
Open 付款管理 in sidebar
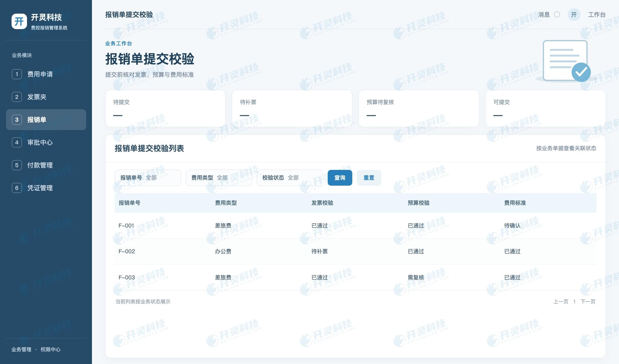pos(46,165)
